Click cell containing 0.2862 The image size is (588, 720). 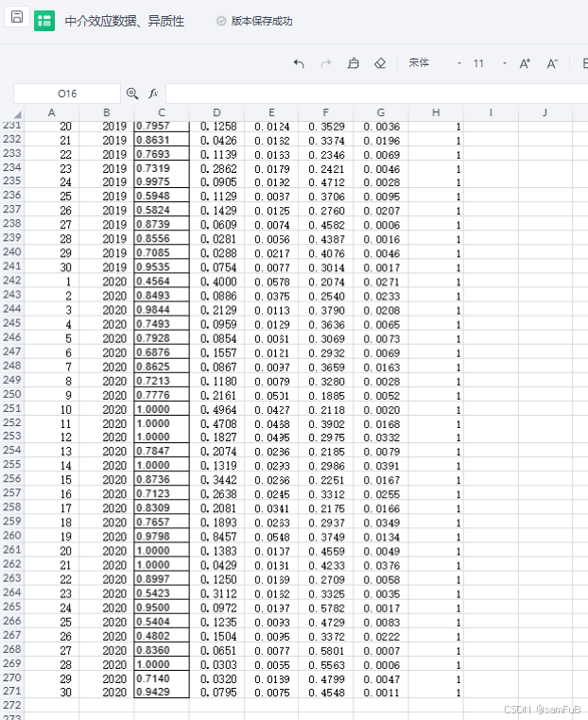pos(216,168)
